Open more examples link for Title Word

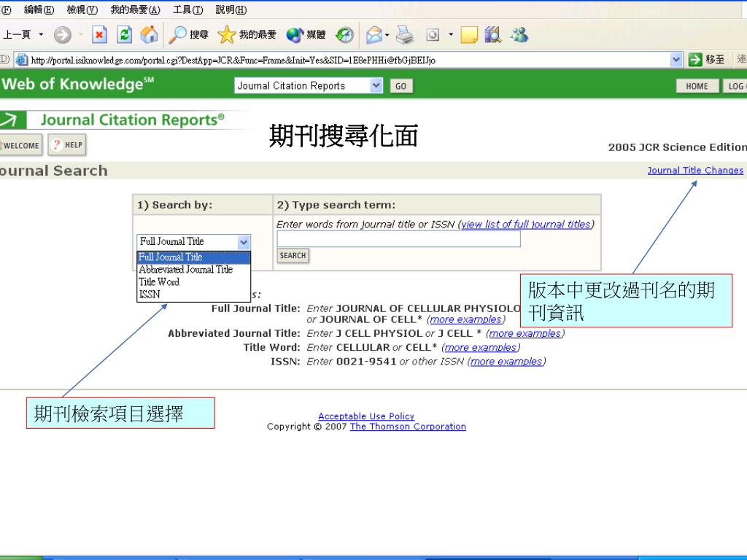[x=480, y=348]
